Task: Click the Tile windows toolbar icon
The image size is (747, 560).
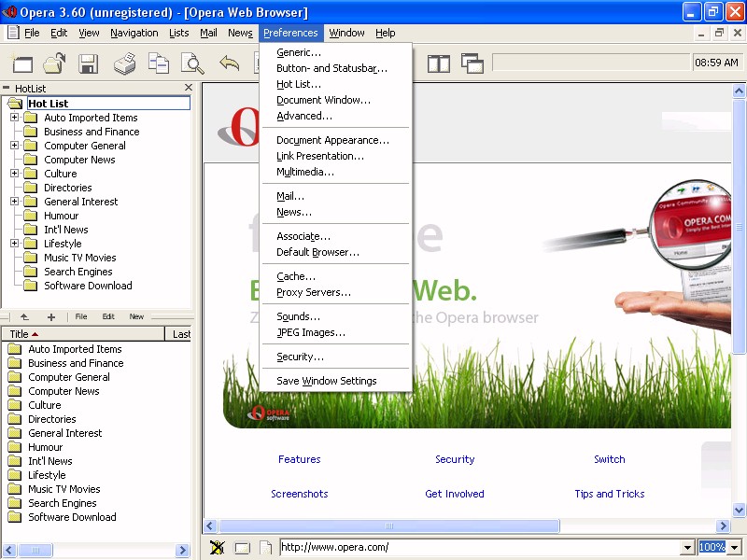Action: 438,63
